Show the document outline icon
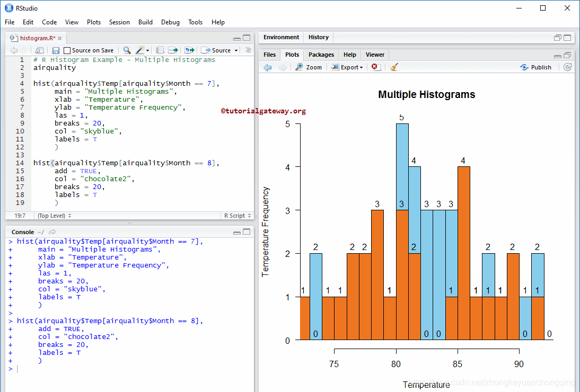 [248, 50]
